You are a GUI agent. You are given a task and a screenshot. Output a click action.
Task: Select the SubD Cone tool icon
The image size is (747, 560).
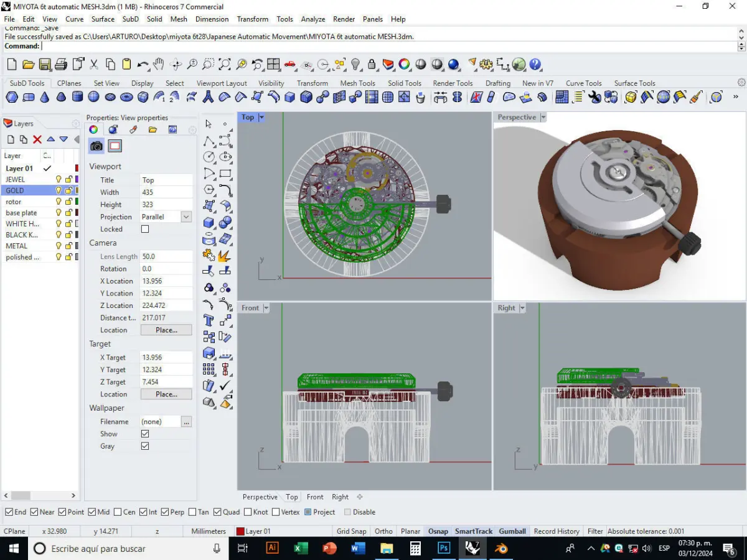[x=45, y=97]
